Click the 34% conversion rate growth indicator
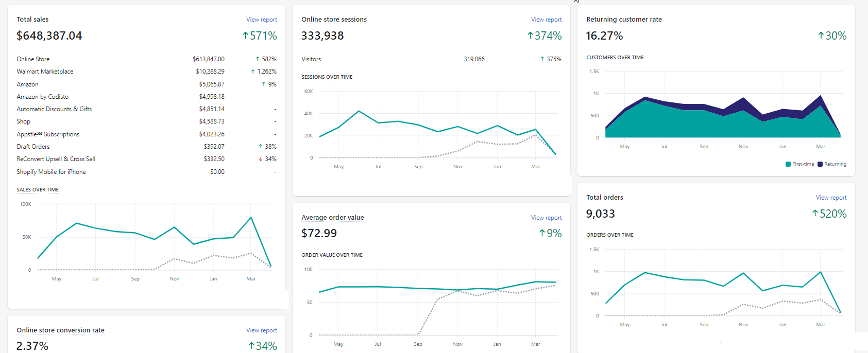 263,346
